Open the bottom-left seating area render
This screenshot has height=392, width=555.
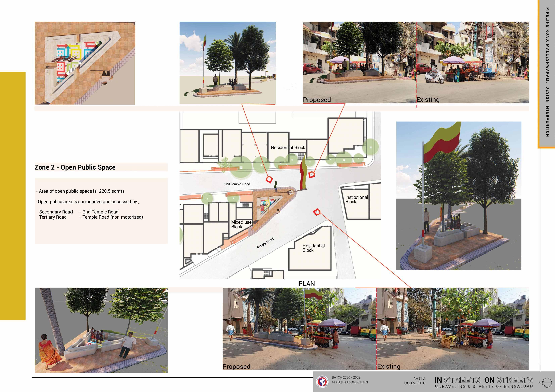click(101, 330)
